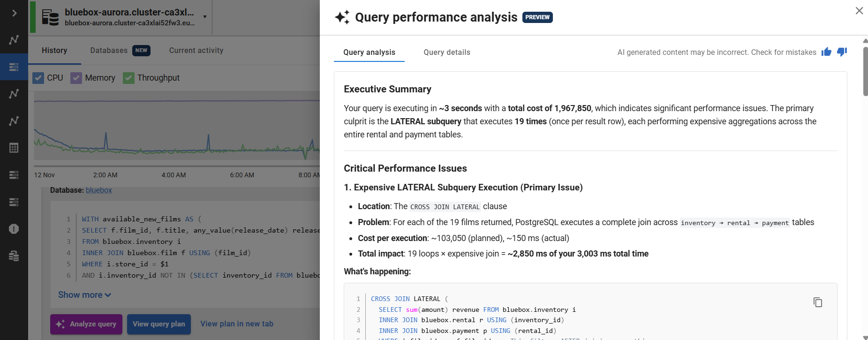Copy the CROSS JOIN LATERAL code snippet
The image size is (868, 340).
tap(818, 302)
